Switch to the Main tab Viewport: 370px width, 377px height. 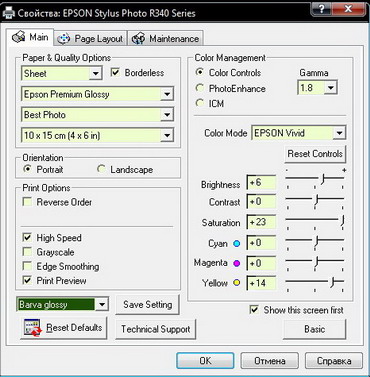point(30,37)
